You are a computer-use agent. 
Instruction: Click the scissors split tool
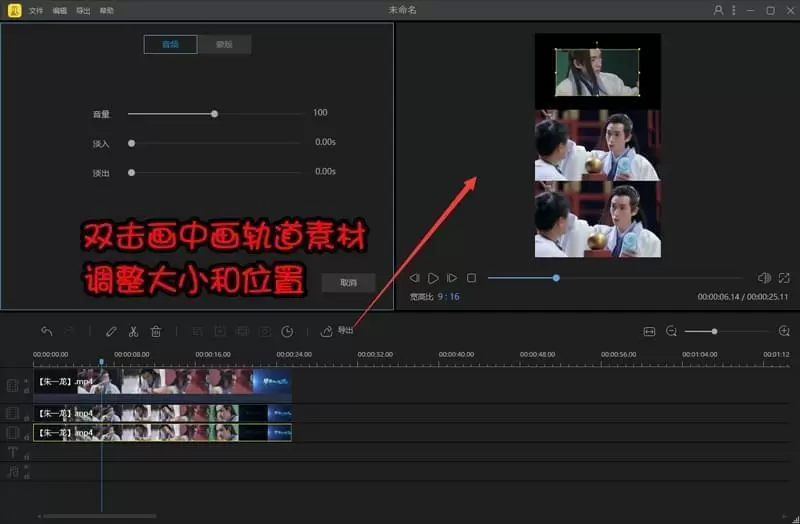point(133,332)
